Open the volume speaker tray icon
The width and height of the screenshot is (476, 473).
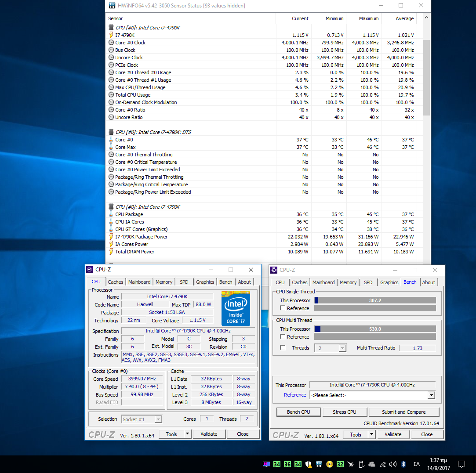393,464
